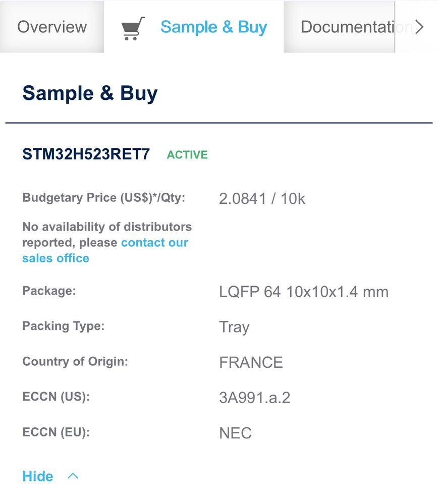Screen dimensions: 438x504
Task: Collapse details with the up chevron
Action: (73, 476)
